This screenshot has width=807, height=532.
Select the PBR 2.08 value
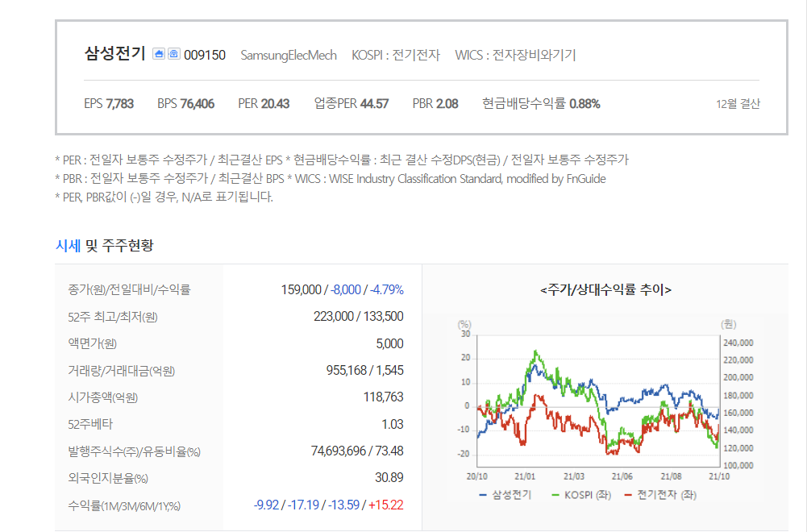pyautogui.click(x=435, y=104)
